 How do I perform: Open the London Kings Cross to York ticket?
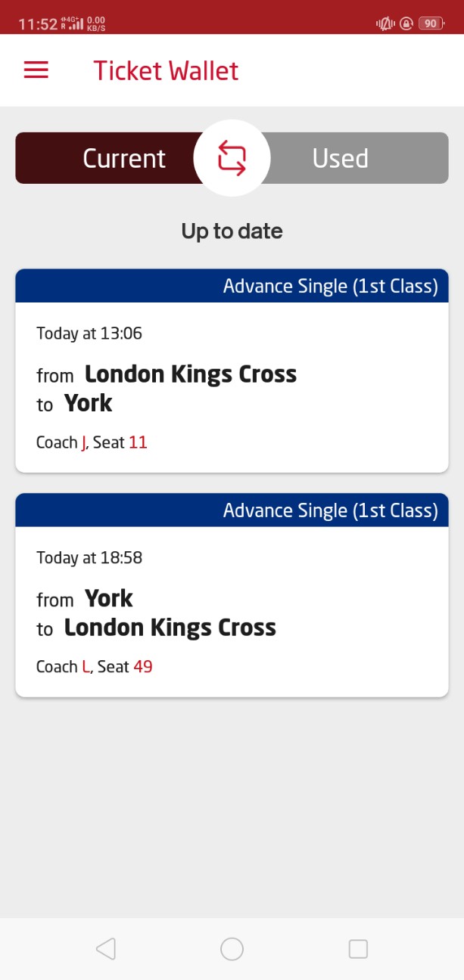(232, 371)
